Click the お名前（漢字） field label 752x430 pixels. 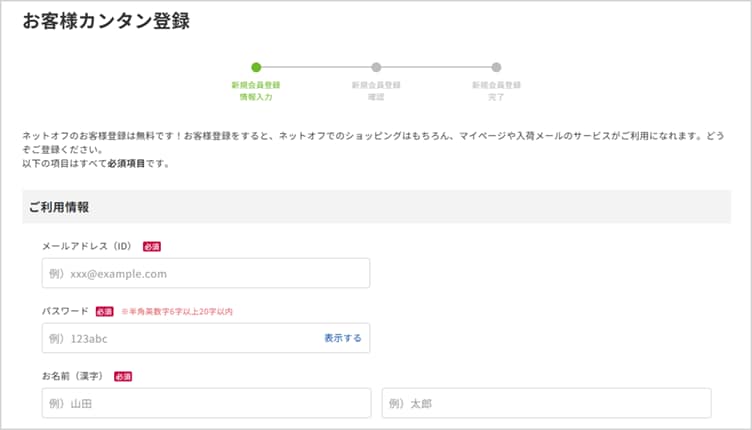75,376
